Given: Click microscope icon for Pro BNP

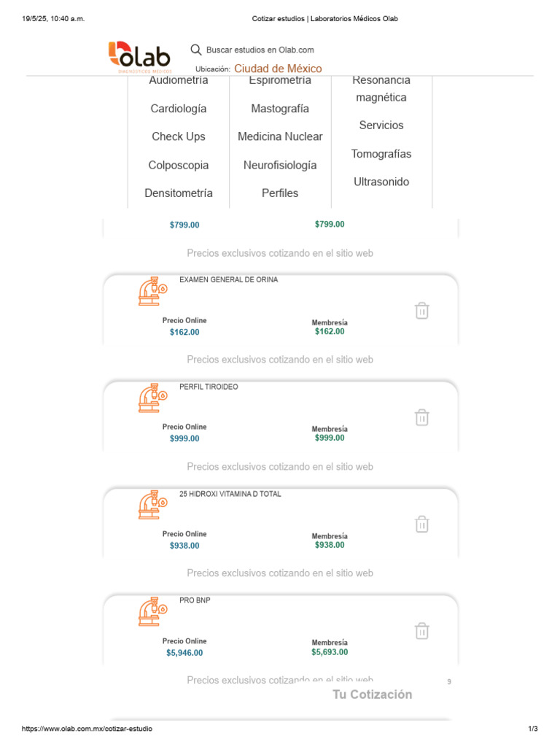Looking at the screenshot, I should click(153, 611).
